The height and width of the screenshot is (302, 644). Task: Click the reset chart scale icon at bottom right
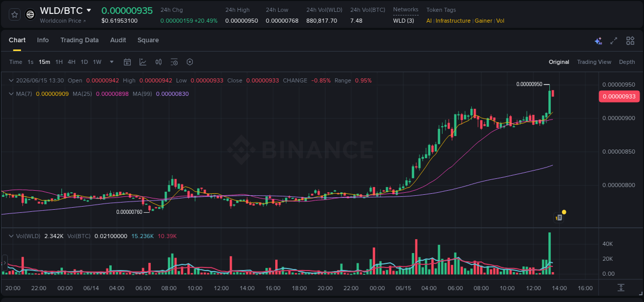621,288
